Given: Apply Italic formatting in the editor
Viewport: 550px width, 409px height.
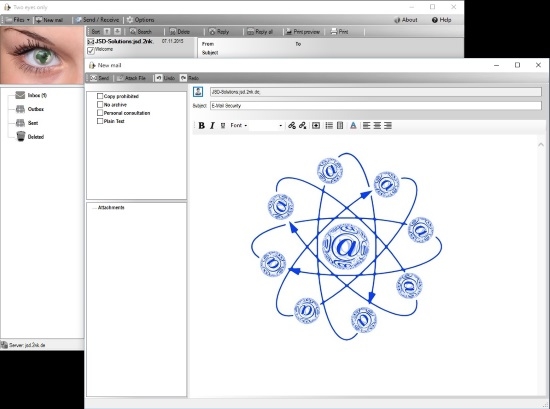Looking at the screenshot, I should (x=212, y=126).
